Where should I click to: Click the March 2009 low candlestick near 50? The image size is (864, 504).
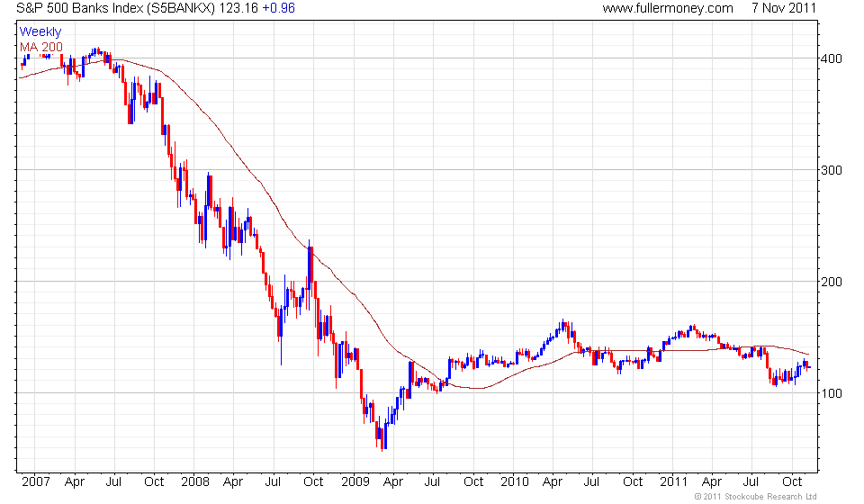[382, 438]
